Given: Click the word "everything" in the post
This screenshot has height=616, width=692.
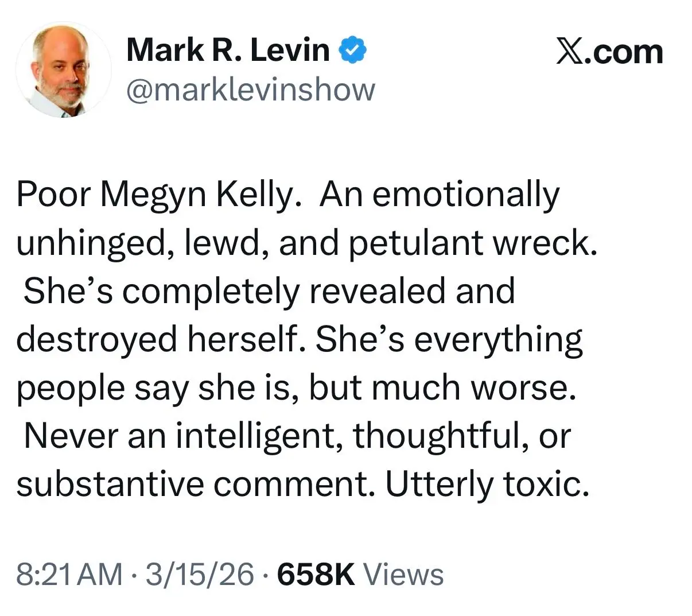Looking at the screenshot, I should point(498,340).
